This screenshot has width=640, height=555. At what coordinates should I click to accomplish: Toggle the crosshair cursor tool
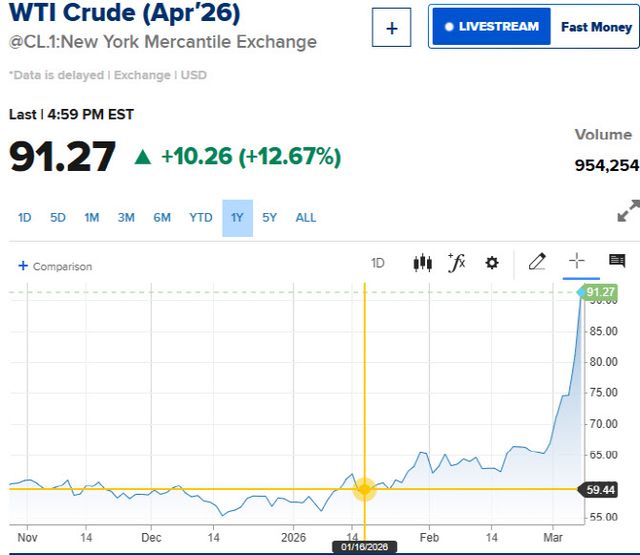coord(577,262)
